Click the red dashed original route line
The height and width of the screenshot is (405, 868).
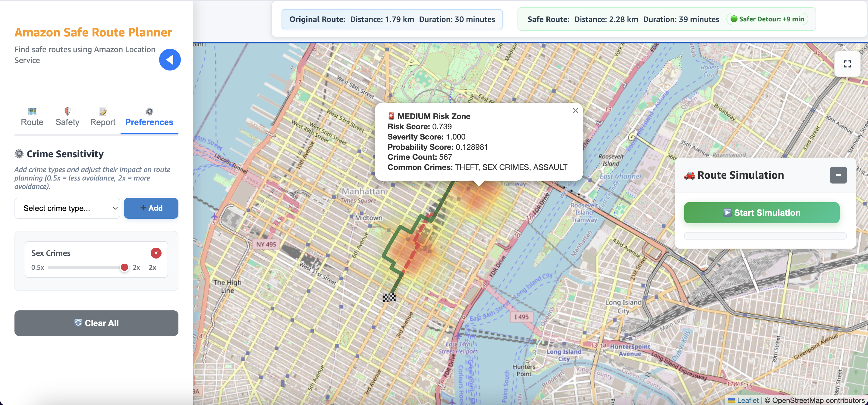[413, 254]
